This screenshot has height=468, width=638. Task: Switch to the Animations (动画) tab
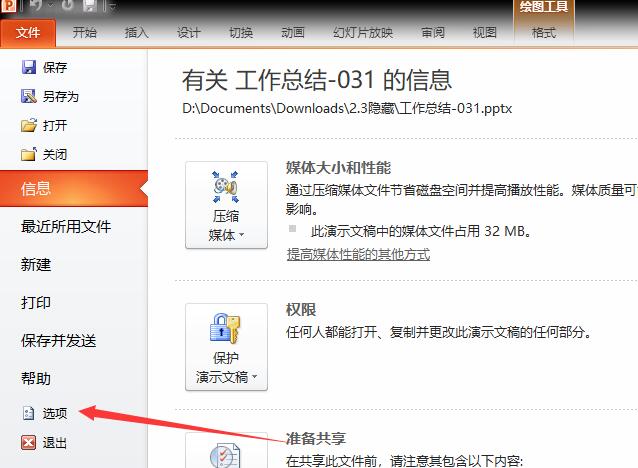click(293, 33)
